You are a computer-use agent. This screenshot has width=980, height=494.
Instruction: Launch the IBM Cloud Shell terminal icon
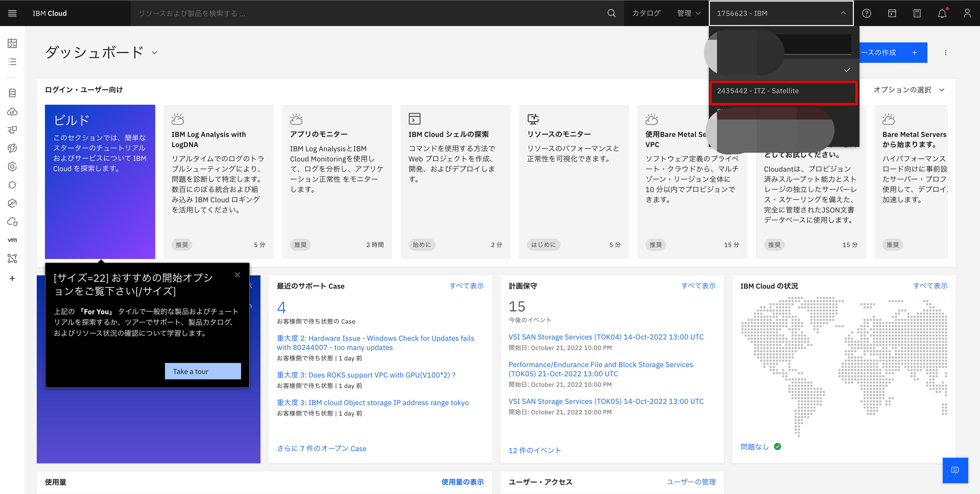pos(892,13)
